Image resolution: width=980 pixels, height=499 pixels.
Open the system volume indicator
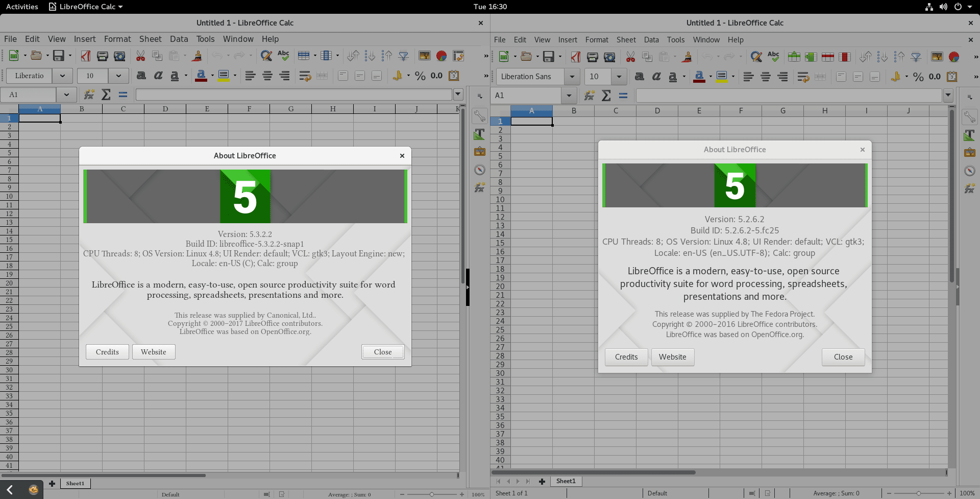[943, 7]
